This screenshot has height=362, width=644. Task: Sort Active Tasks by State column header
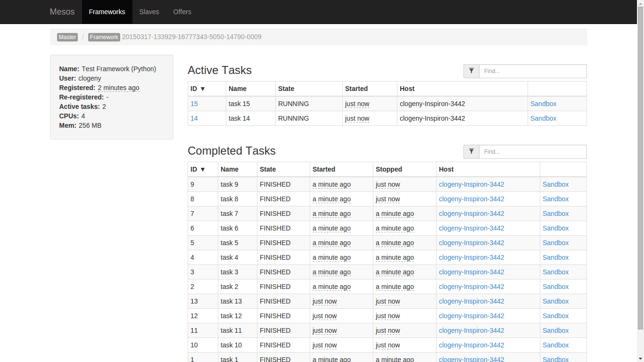(286, 89)
